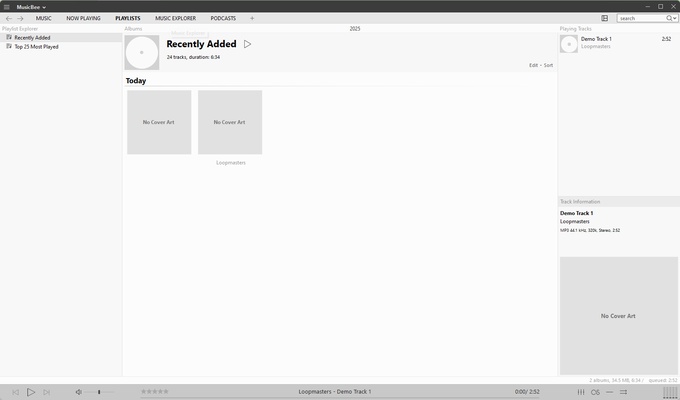Image resolution: width=680 pixels, height=400 pixels.
Task: Open the hamburger menu in title bar
Action: 7,7
